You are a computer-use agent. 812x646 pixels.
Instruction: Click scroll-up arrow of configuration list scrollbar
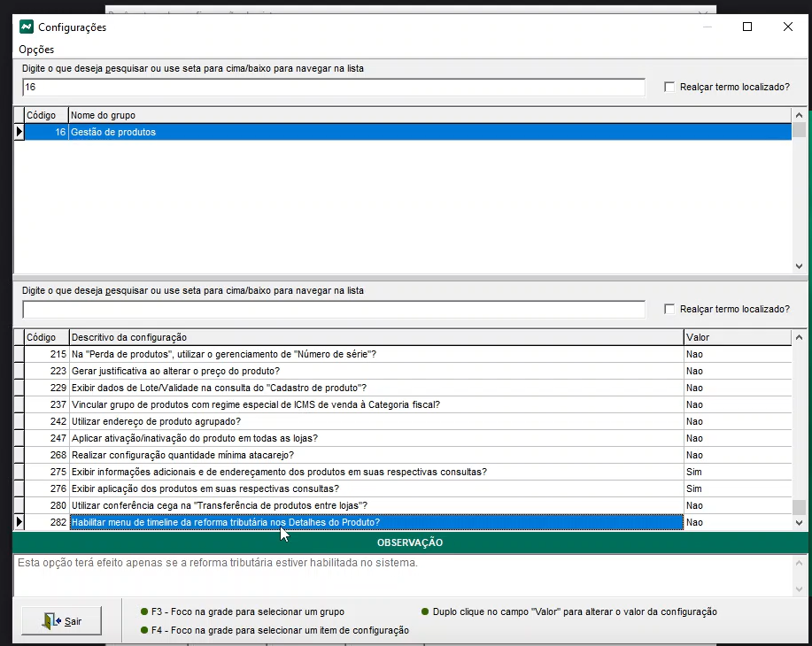[x=799, y=337]
